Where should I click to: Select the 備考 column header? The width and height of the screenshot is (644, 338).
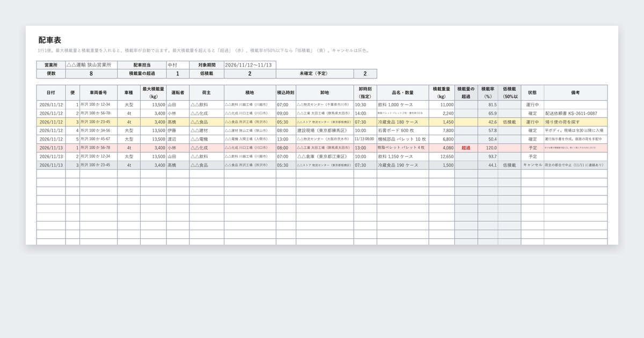[x=575, y=93]
